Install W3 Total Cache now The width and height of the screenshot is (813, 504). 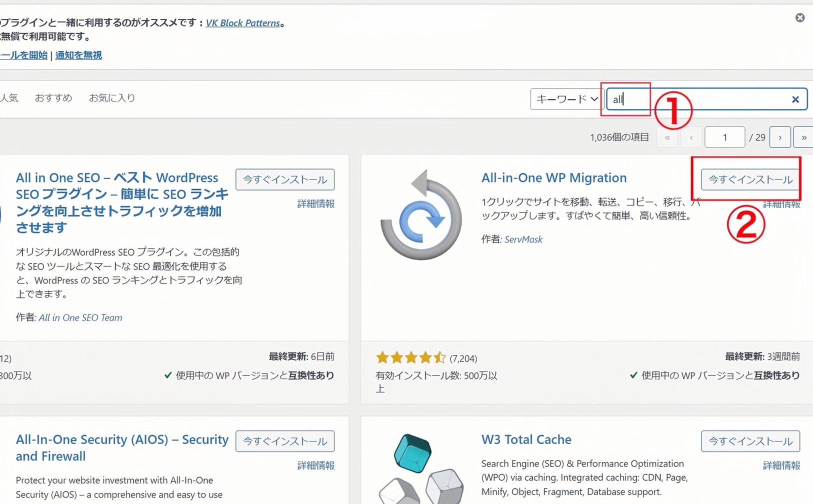[750, 441]
